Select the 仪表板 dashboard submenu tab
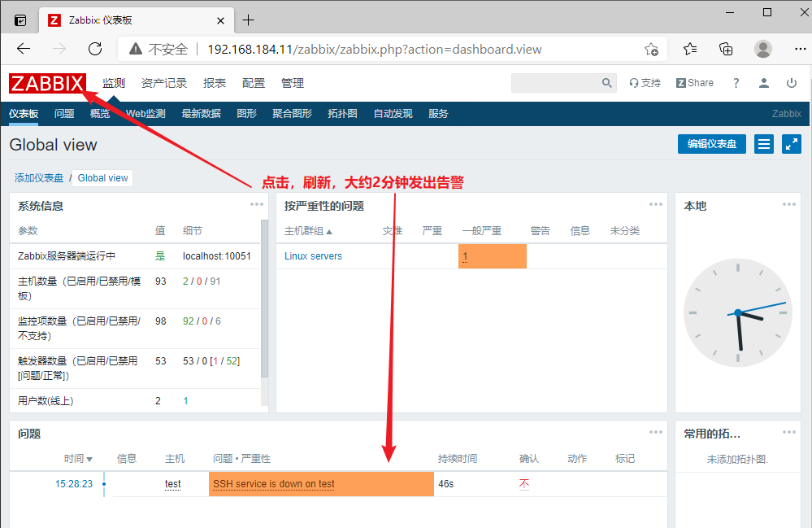 click(24, 113)
